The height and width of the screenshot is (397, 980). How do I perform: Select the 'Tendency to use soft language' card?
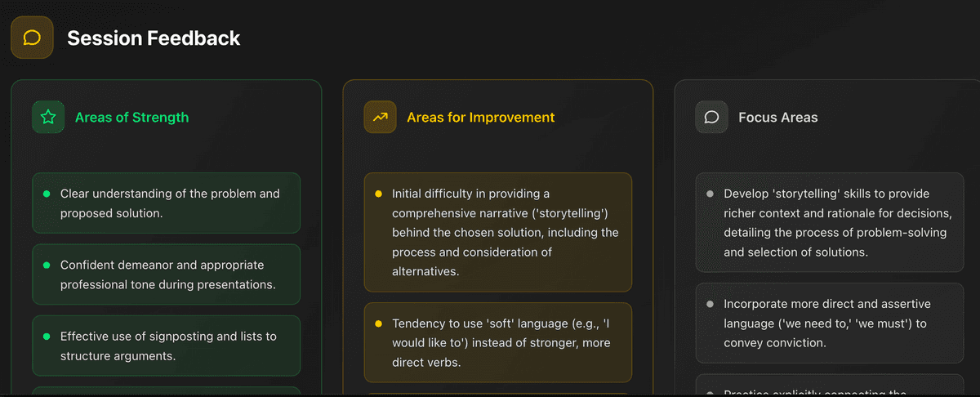498,343
